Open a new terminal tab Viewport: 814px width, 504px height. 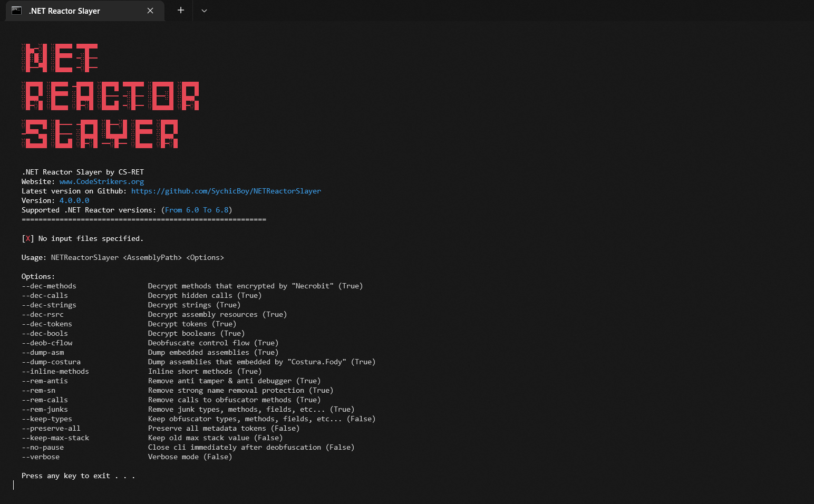point(181,11)
